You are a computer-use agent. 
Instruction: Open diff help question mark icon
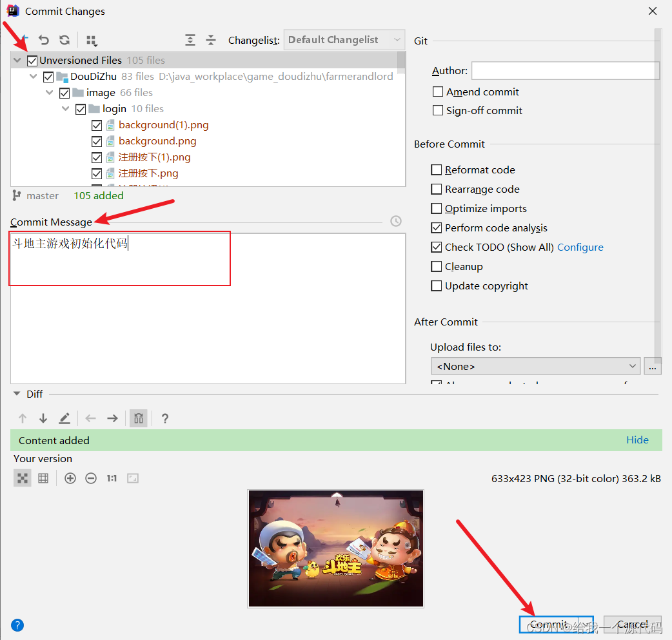tap(165, 418)
